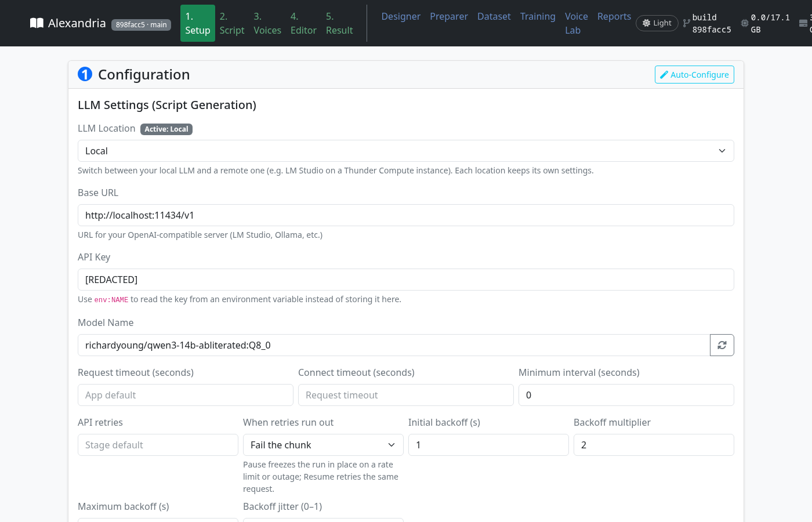
Task: Click the 'build 898facc5' text in navbar
Action: click(x=712, y=23)
